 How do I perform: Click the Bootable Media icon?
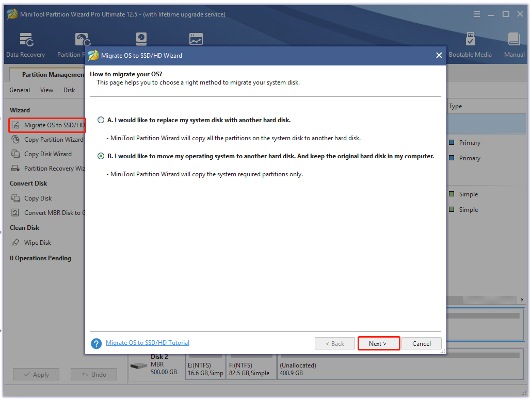pos(470,45)
